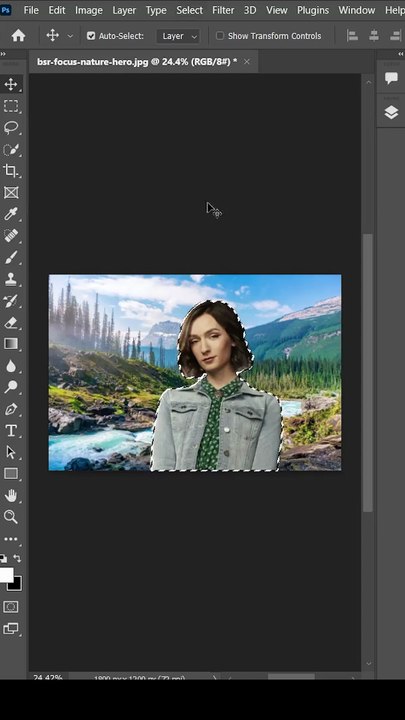Select the History Brush tool
Screen dimensions: 405x720
click(x=11, y=301)
